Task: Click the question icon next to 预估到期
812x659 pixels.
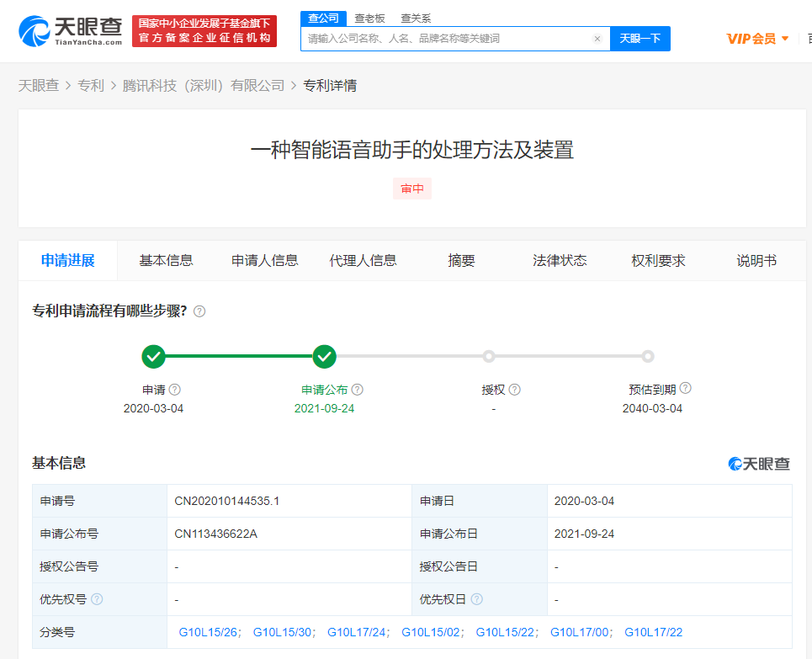Action: pos(686,389)
